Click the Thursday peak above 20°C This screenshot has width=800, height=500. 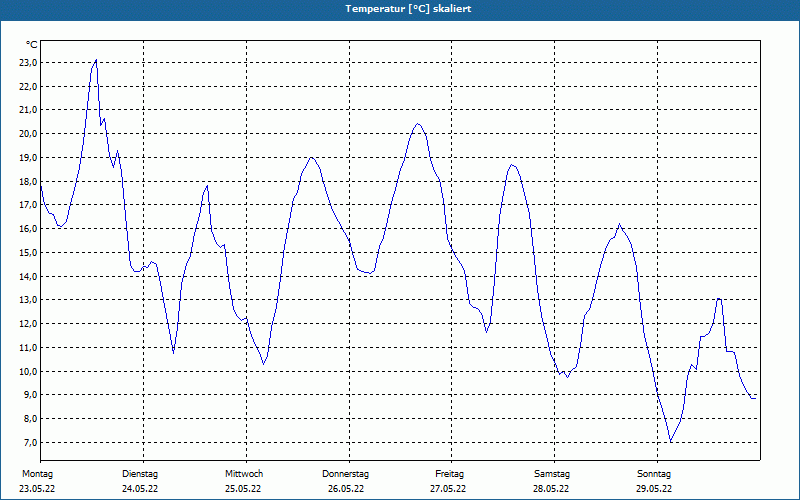(x=418, y=123)
